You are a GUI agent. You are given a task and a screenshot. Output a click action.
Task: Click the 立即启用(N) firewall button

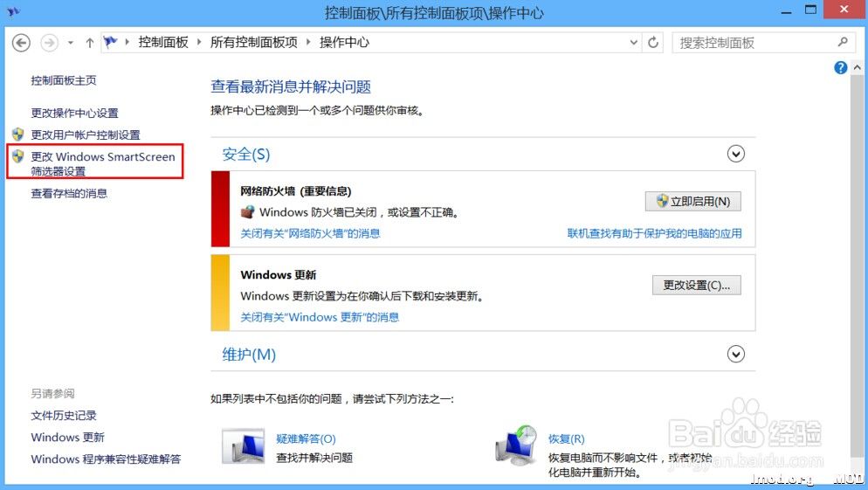coord(693,201)
